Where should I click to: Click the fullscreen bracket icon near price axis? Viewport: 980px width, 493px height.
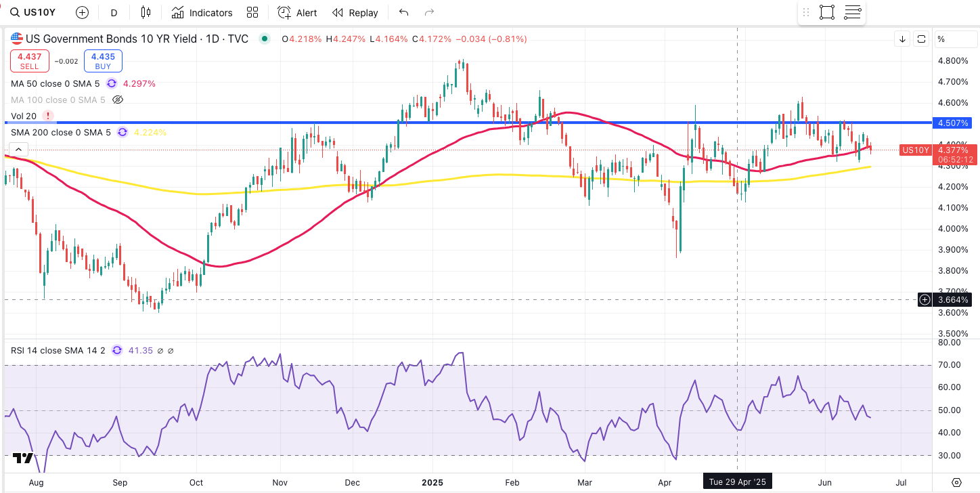click(921, 39)
